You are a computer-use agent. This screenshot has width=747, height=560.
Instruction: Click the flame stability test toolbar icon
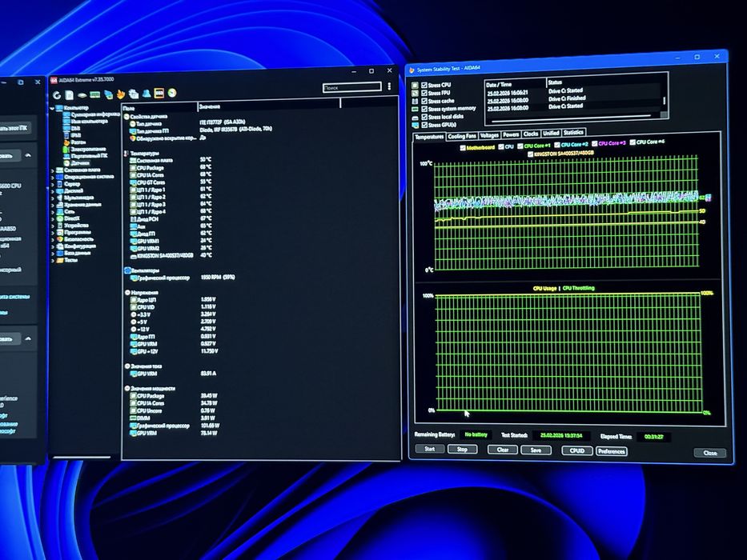(x=121, y=94)
